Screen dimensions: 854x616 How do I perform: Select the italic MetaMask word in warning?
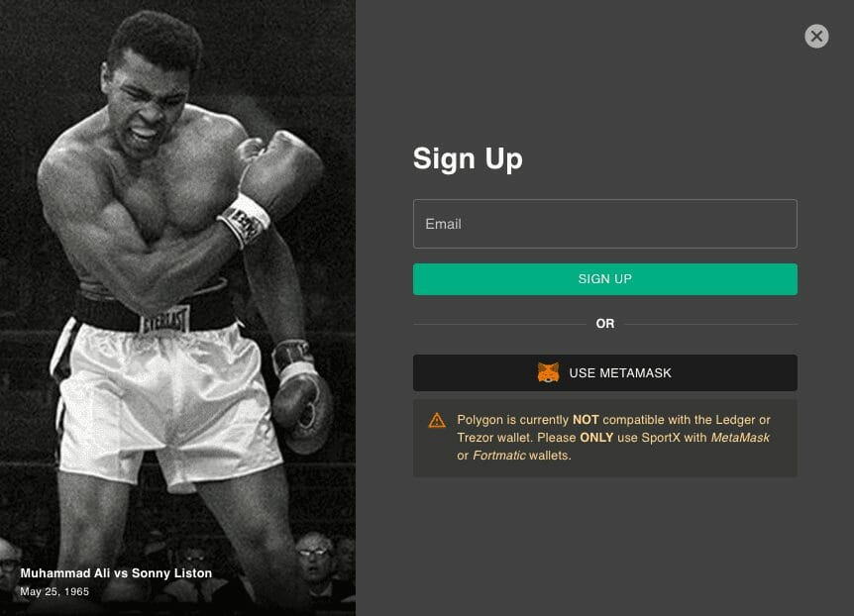740,438
